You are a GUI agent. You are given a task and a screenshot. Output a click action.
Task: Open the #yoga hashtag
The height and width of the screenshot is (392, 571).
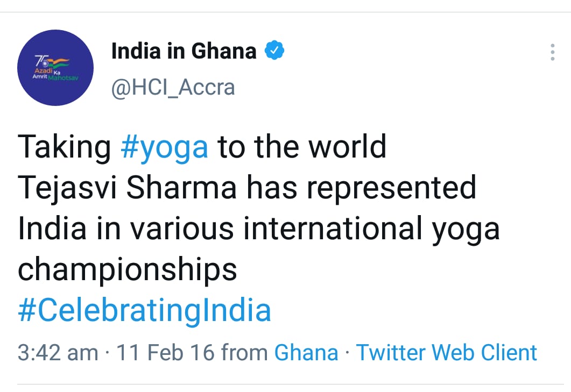(165, 148)
